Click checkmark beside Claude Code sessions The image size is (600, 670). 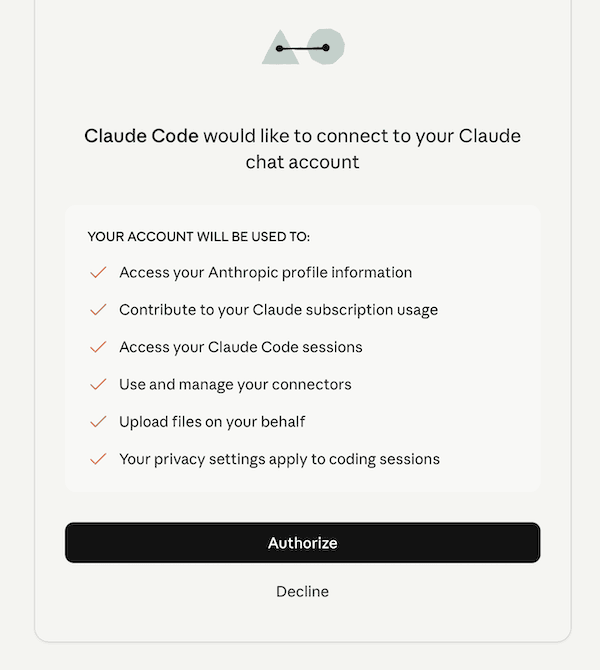98,347
